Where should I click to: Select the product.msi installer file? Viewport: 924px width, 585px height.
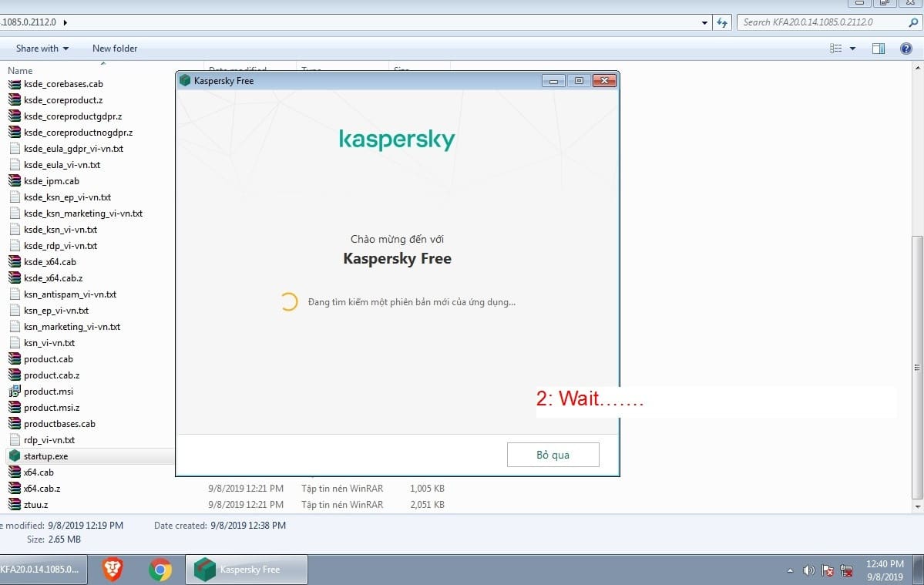(48, 392)
